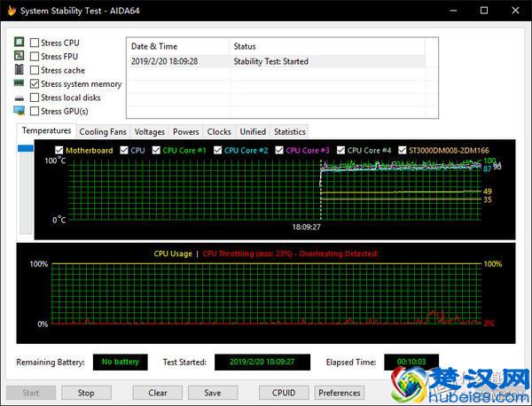Viewport: 532px width, 406px height.
Task: Uncheck Stress system memory option
Action: [x=35, y=83]
